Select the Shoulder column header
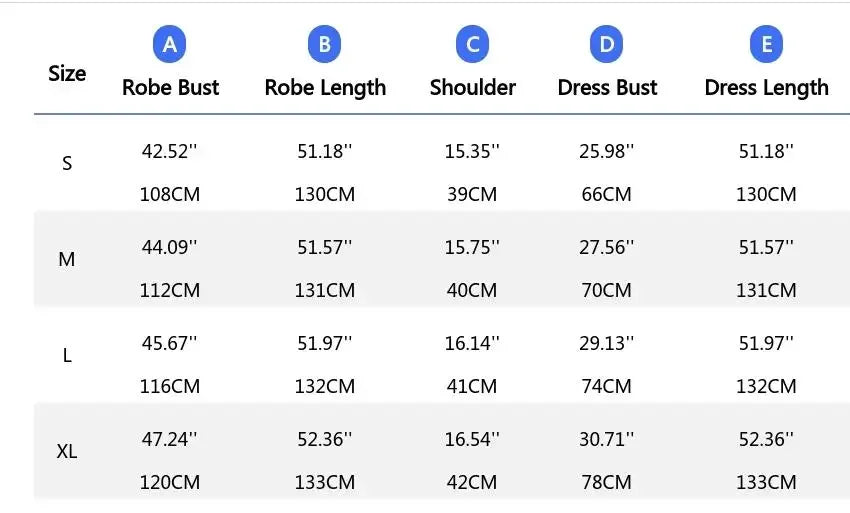 coord(472,87)
